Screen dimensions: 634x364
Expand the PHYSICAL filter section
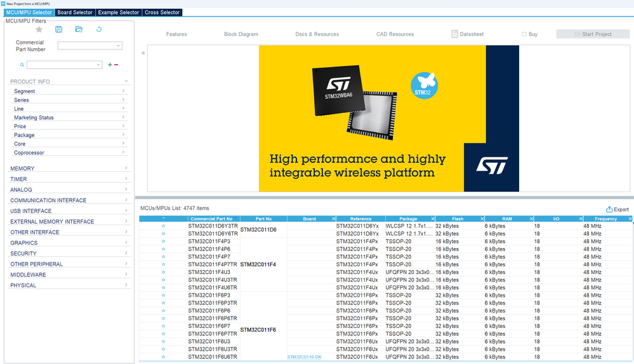coord(126,285)
